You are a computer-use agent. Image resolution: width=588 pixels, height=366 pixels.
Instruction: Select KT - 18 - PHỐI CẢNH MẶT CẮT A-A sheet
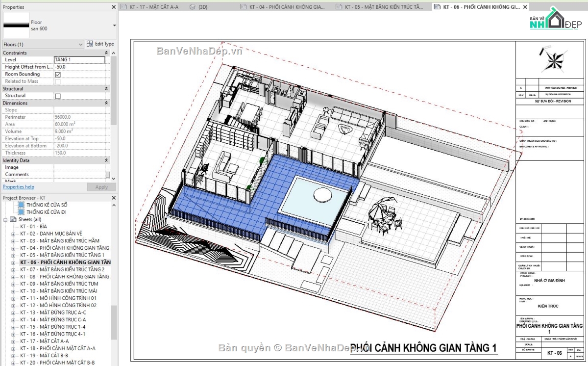58,348
